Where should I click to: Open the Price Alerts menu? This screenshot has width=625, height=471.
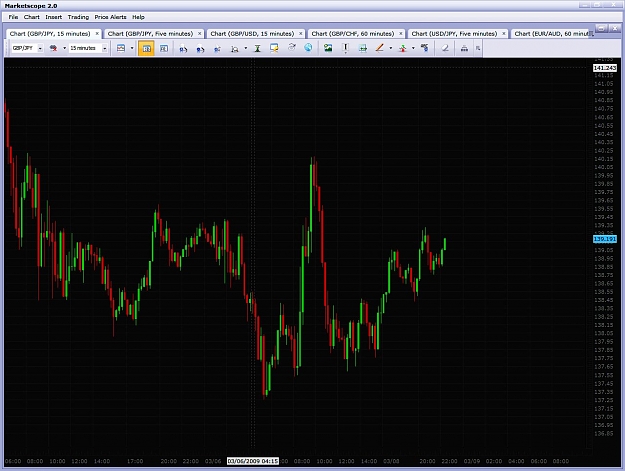pos(110,17)
